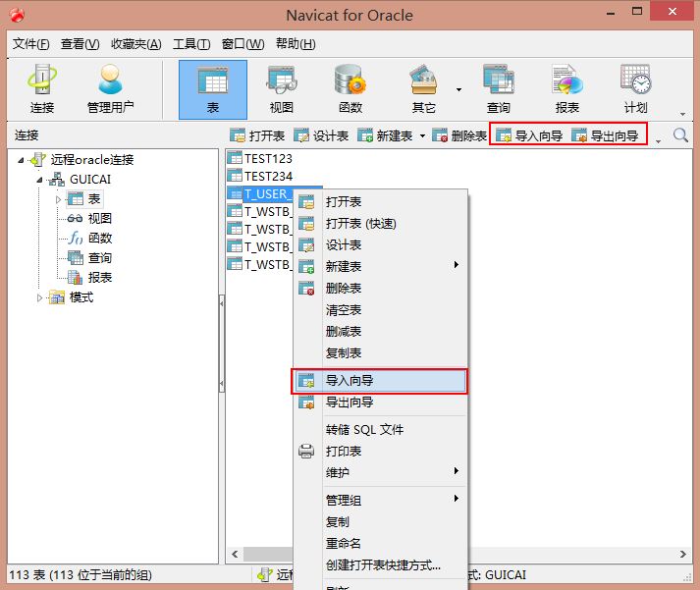Click Open Table (打开表) in object toolbar

(257, 135)
